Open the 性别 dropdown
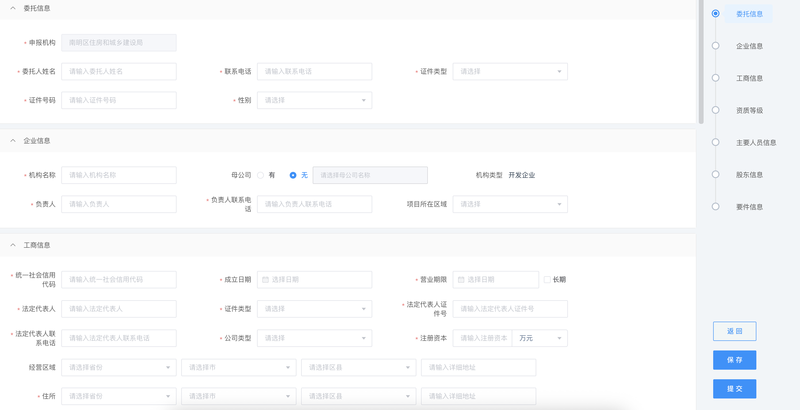 (314, 100)
